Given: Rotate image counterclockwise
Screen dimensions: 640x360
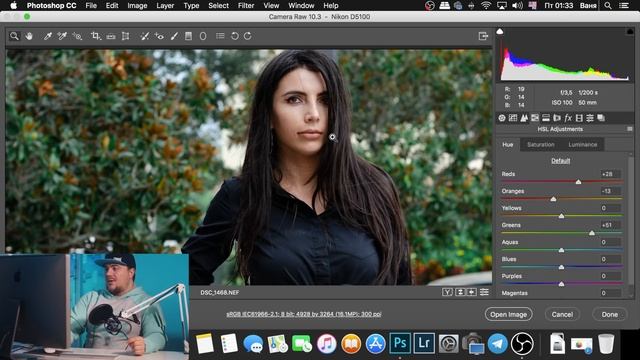Looking at the screenshot, I should click(234, 36).
